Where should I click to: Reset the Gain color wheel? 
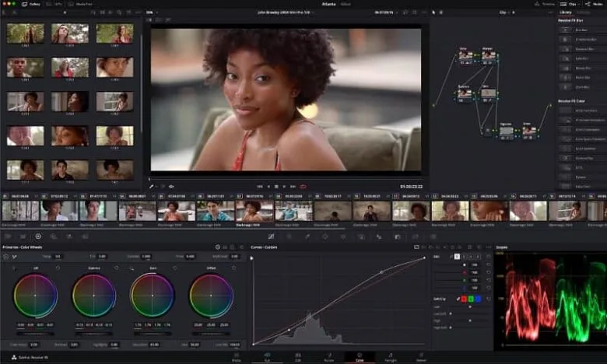tap(175, 268)
